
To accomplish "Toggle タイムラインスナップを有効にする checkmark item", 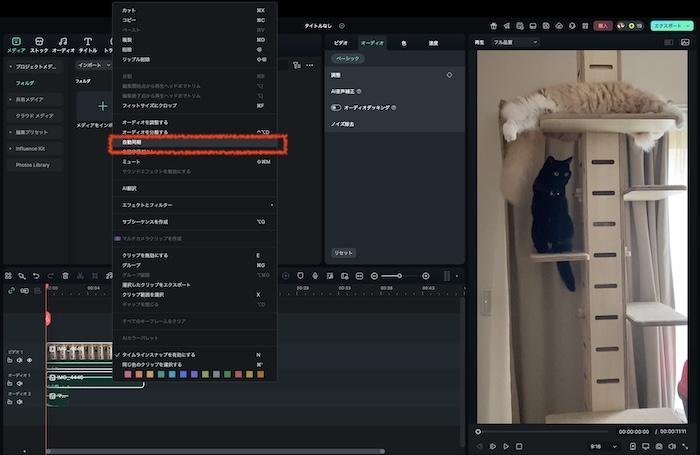I will (160, 354).
